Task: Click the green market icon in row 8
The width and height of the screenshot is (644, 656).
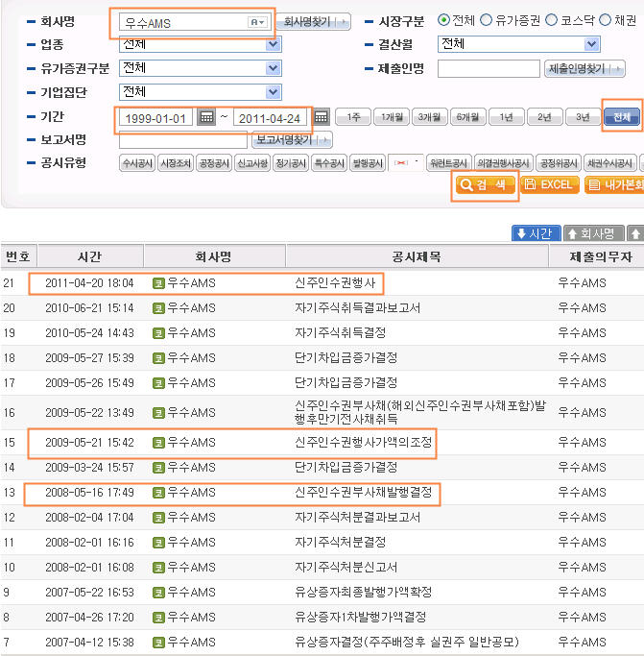Action: (158, 617)
